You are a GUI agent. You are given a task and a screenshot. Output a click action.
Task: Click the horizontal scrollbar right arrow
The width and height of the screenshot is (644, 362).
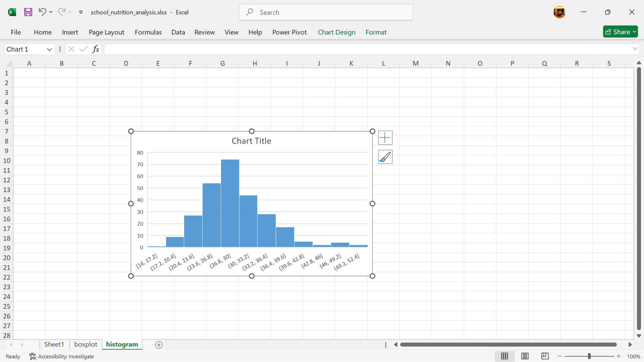coord(630,345)
